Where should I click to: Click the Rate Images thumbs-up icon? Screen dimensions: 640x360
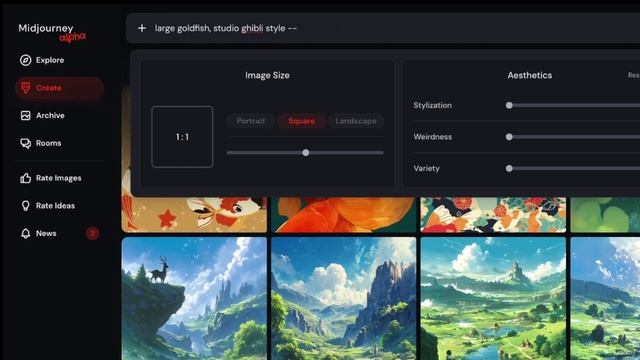(x=25, y=178)
